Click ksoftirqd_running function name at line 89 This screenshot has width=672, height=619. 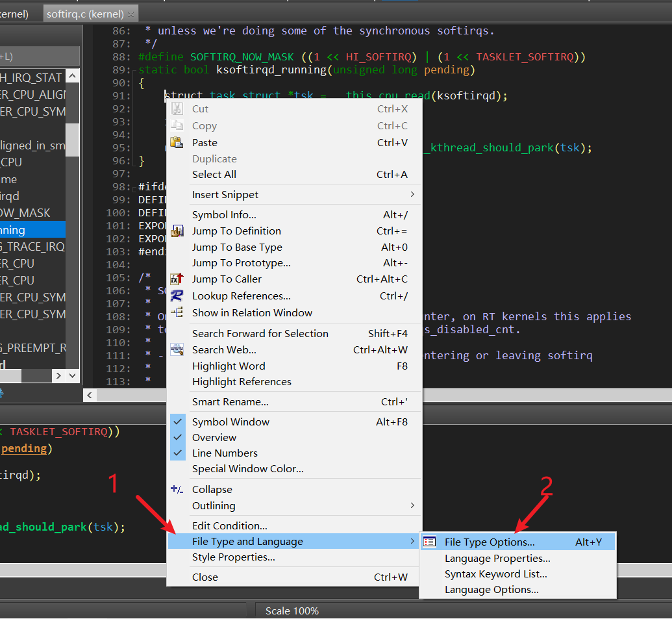[x=271, y=69]
